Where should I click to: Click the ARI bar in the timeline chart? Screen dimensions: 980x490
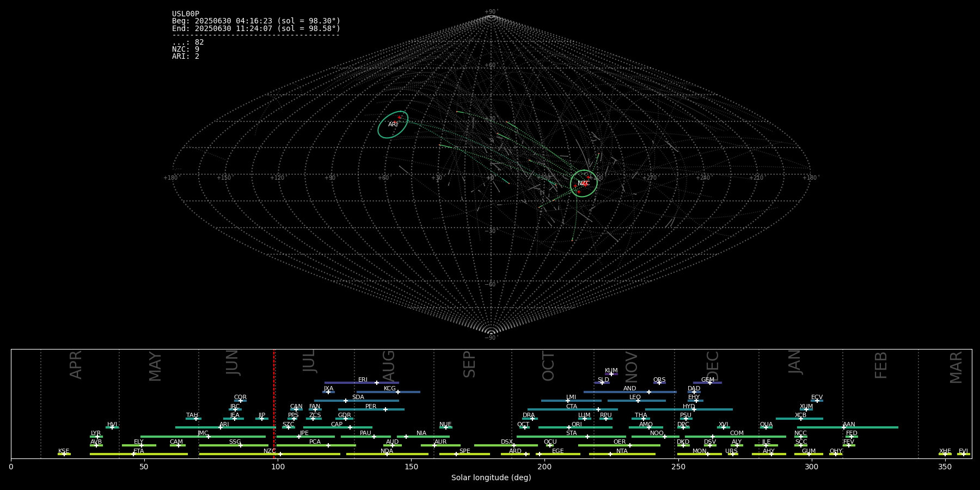(x=226, y=427)
